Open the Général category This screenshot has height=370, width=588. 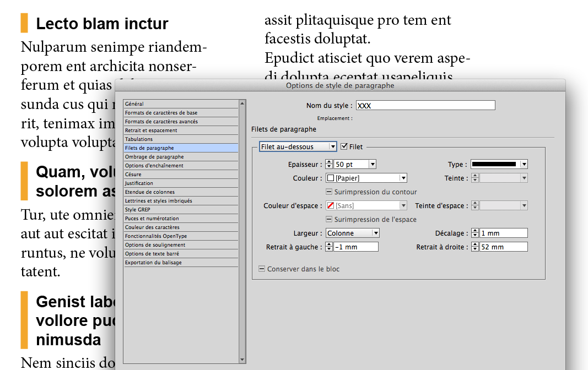(x=181, y=104)
